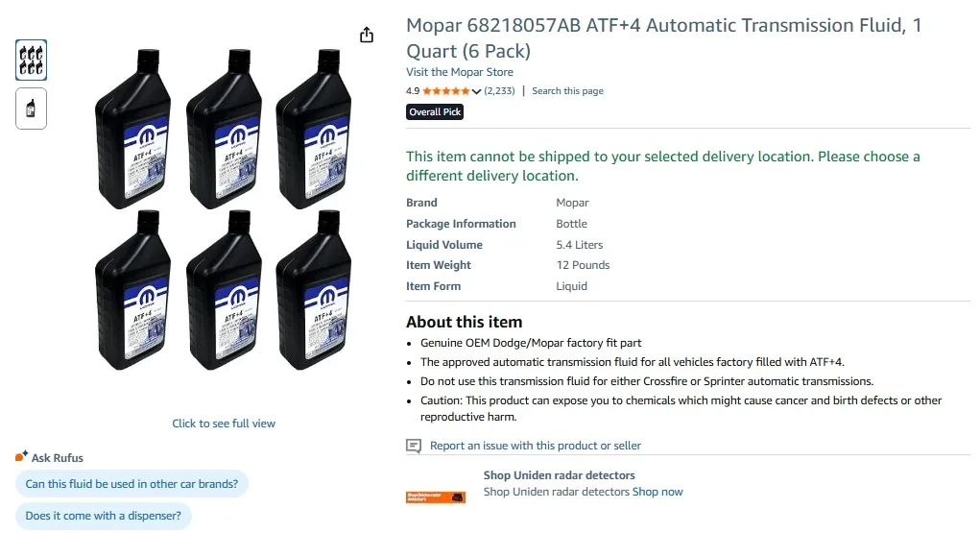The height and width of the screenshot is (533, 980).
Task: Click the share icon above the product image
Action: click(x=367, y=35)
